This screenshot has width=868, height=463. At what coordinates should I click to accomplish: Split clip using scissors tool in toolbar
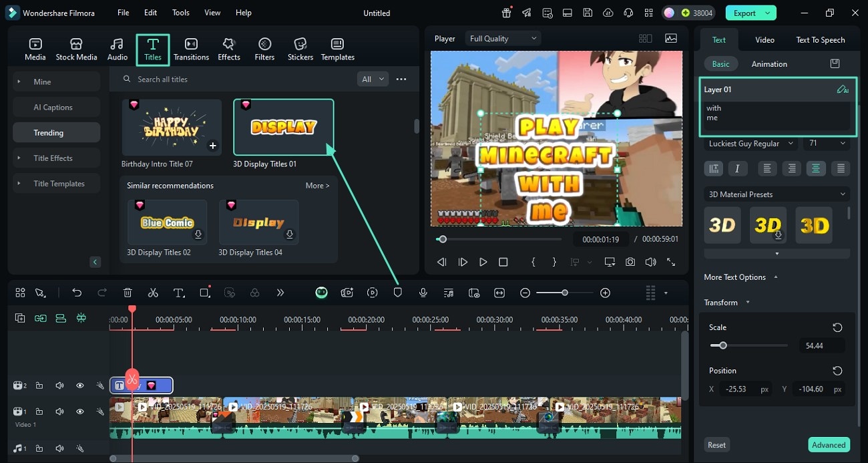pos(153,293)
